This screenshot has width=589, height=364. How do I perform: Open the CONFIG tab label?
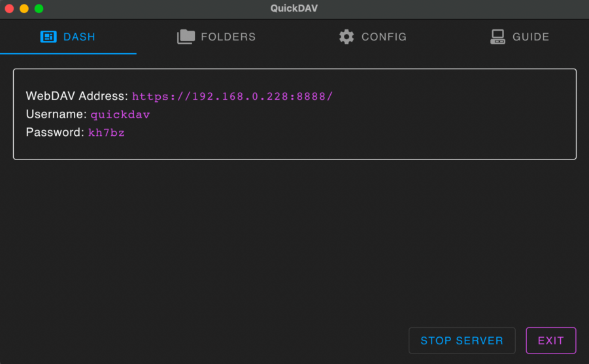[x=384, y=37]
